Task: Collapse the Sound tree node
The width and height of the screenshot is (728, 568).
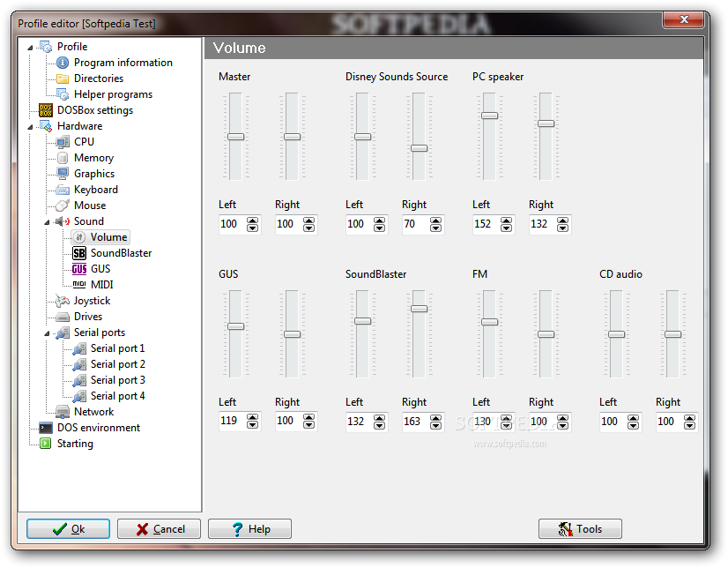Action: click(x=47, y=222)
